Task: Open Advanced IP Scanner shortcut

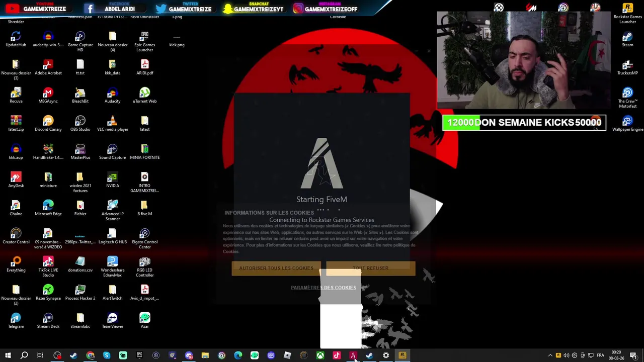Action: tap(112, 211)
